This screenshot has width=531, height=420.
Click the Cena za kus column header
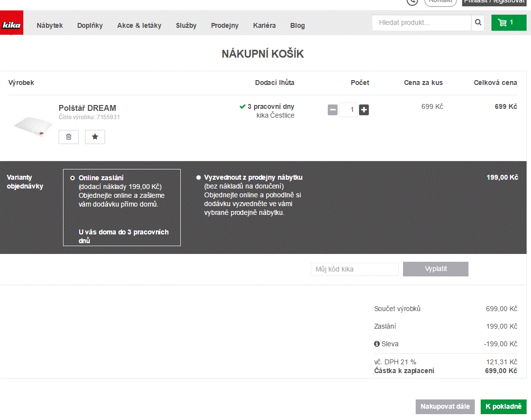[x=424, y=83]
